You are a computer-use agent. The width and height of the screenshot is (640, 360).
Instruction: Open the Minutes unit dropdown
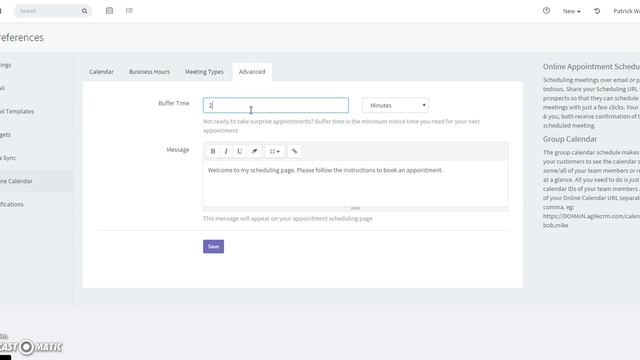pyautogui.click(x=396, y=105)
